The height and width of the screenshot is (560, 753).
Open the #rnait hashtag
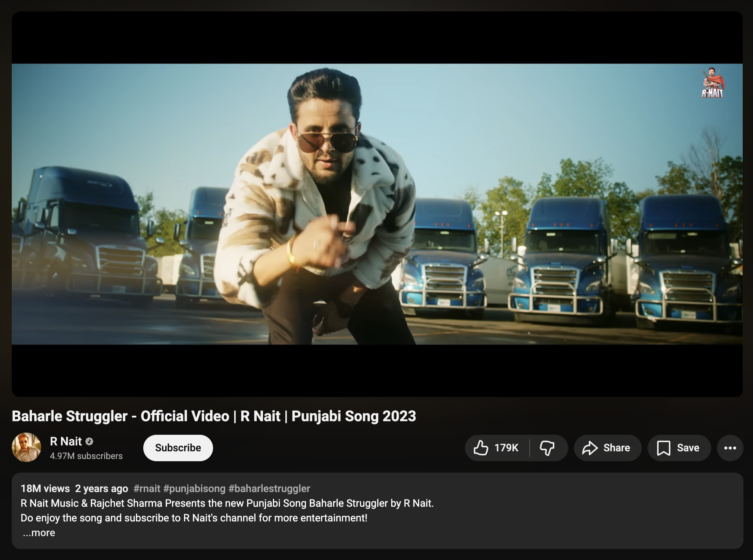(x=147, y=488)
